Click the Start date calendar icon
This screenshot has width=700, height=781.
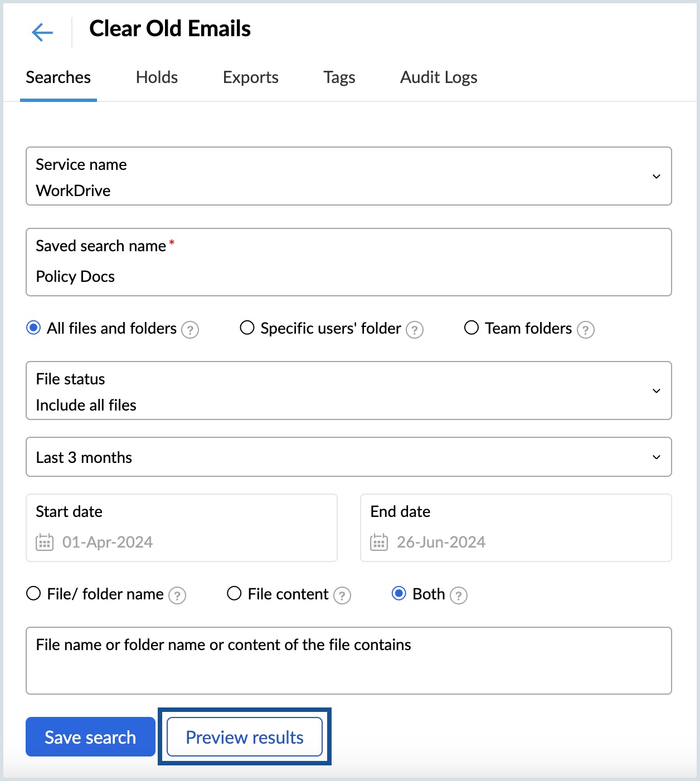tap(45, 542)
